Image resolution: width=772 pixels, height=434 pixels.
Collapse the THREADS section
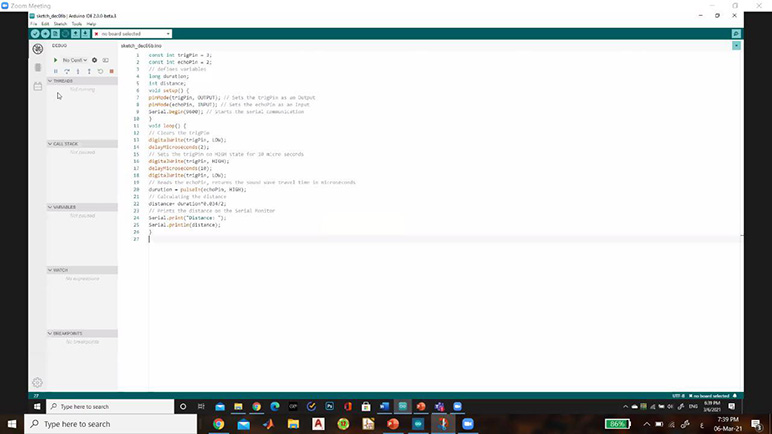[x=82, y=81]
